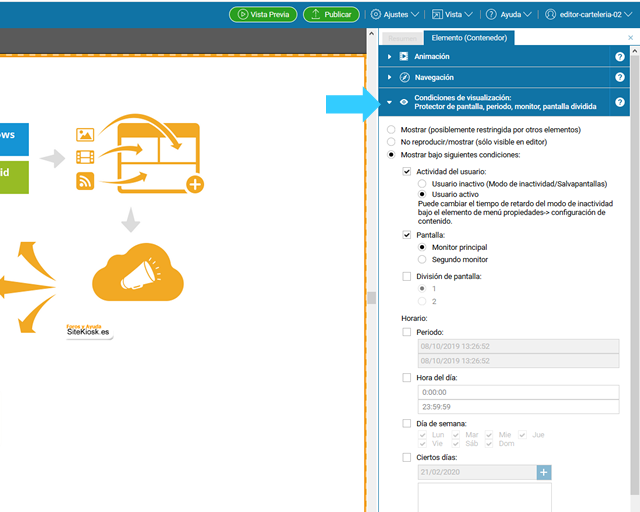Click help icon for Condiciones de visualización
This screenshot has height=512, width=640.
pyautogui.click(x=620, y=102)
